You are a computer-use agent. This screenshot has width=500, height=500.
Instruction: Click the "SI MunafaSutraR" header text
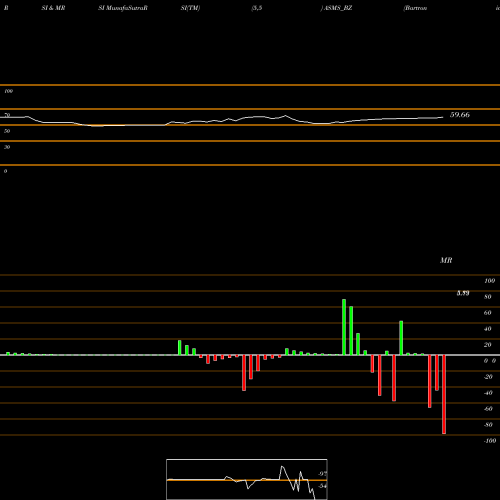pos(123,8)
